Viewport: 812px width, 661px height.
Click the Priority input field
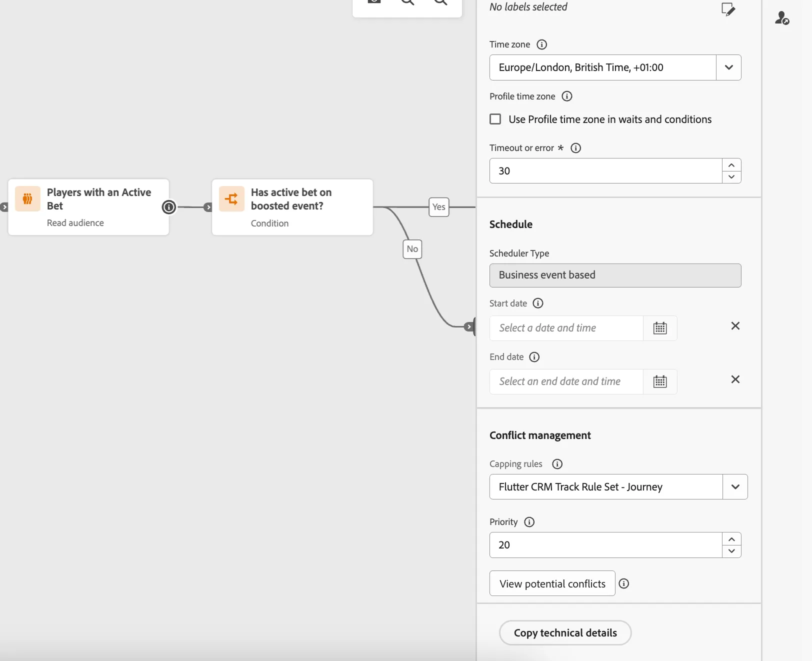coord(606,545)
